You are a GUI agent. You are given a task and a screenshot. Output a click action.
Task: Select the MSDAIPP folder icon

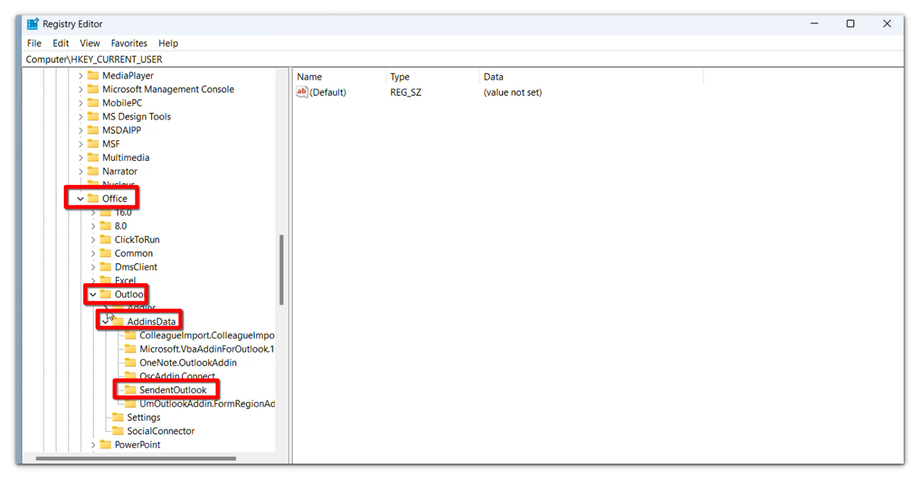(x=93, y=130)
